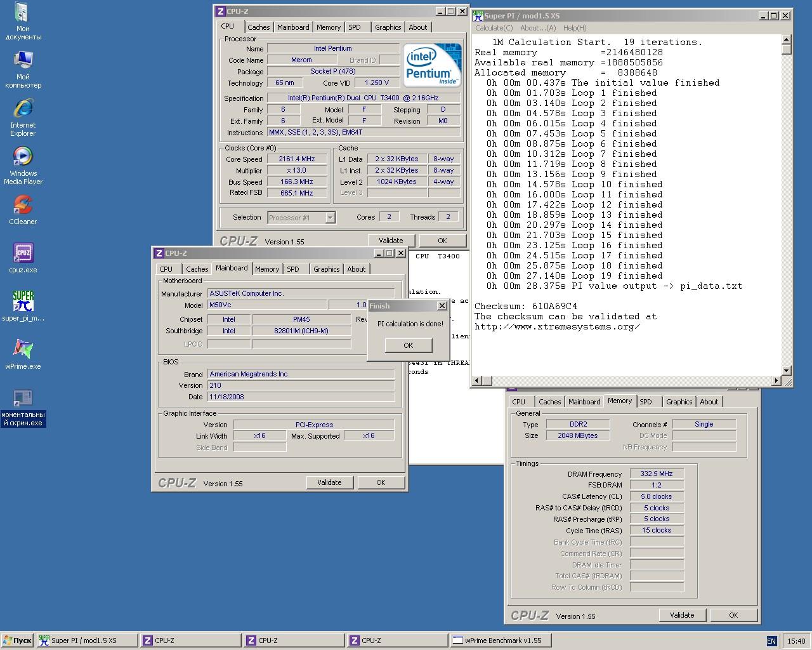Open the Пуск start menu

17,640
